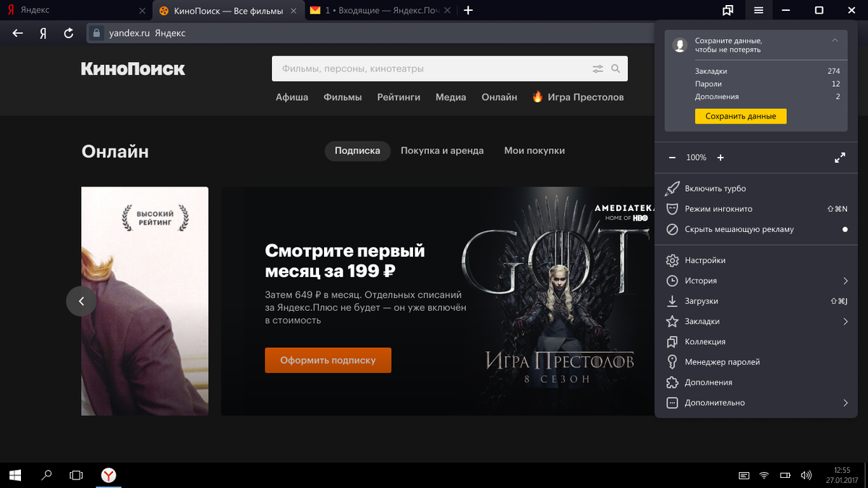868x488 pixels.
Task: Open the bookmarks panel icon in the title bar
Action: pyautogui.click(x=728, y=10)
